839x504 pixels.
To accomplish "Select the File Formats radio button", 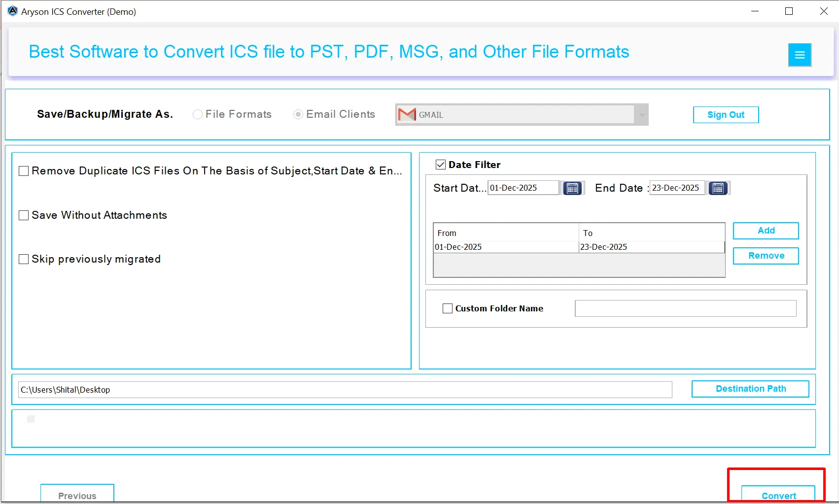I will point(197,114).
